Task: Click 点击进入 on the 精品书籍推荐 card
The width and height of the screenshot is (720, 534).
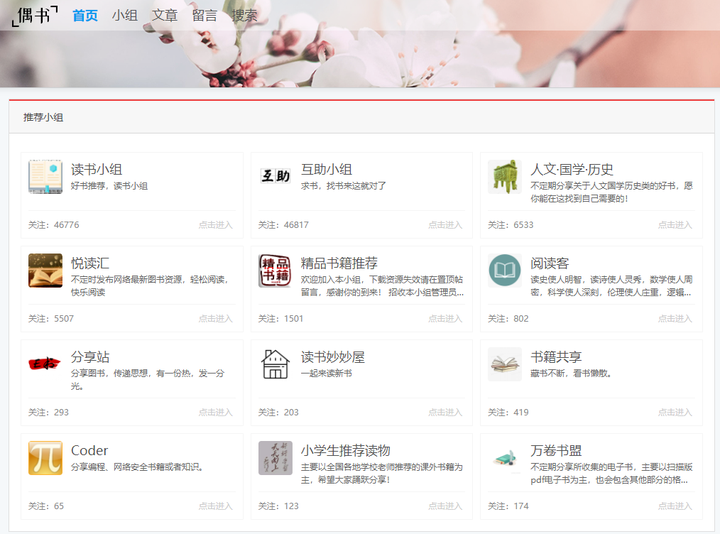Action: point(445,319)
